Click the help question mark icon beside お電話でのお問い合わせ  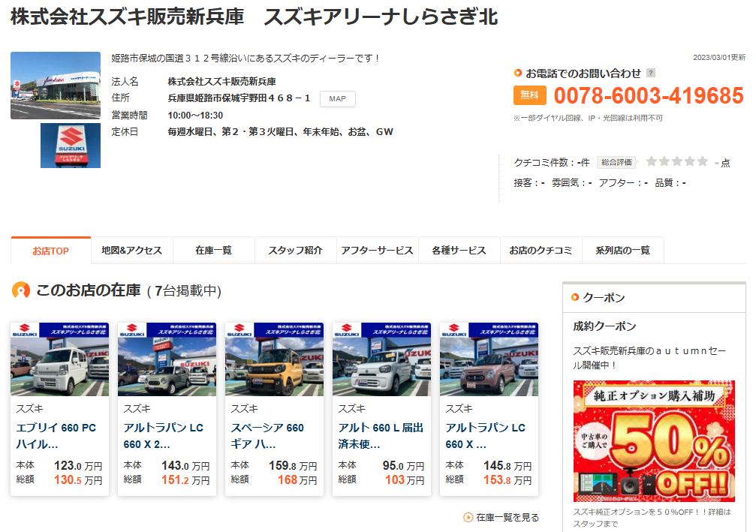[x=651, y=74]
